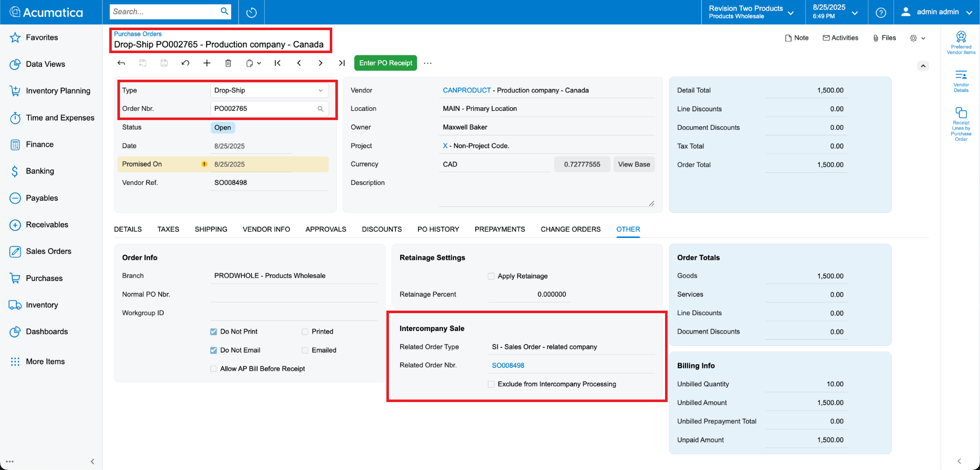The image size is (980, 470).
Task: Switch to the PO HISTORY tab
Action: pos(438,229)
